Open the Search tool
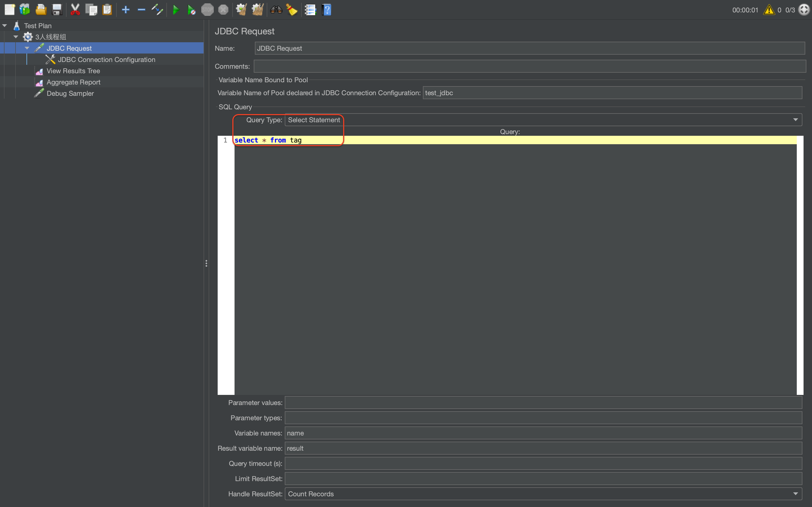812x507 pixels. click(276, 9)
